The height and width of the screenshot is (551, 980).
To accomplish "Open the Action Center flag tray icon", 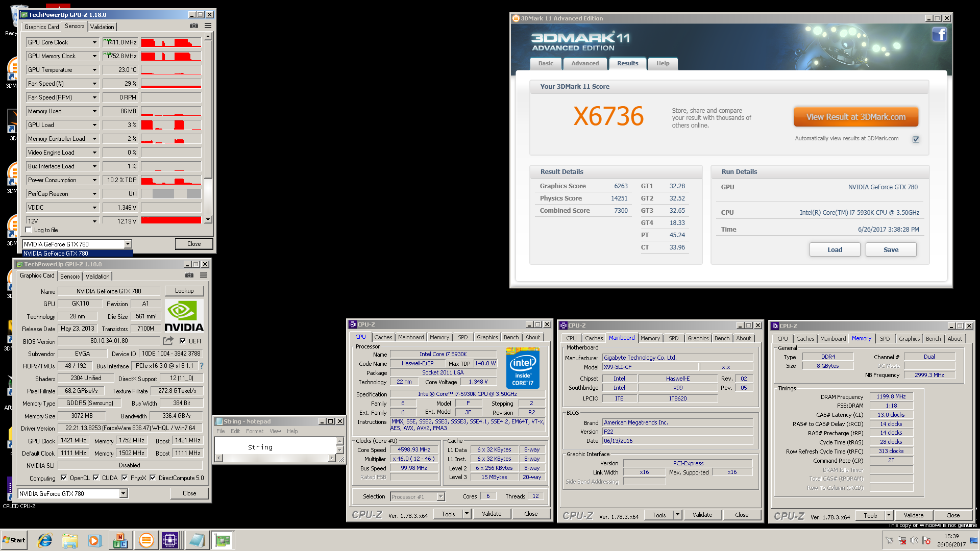I will tap(926, 541).
